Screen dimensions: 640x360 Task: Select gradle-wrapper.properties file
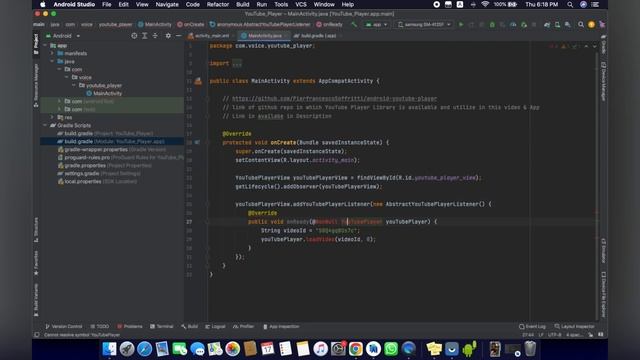coord(112,149)
